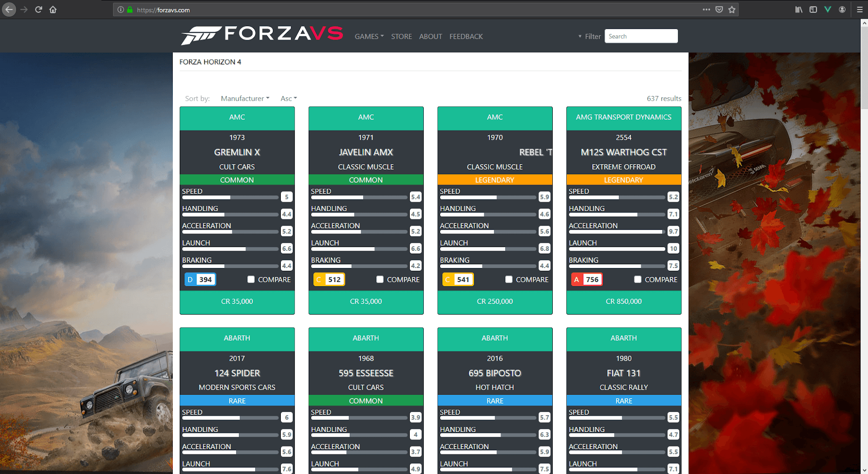Bookmark this page with star icon
This screenshot has width=868, height=474.
pos(732,9)
